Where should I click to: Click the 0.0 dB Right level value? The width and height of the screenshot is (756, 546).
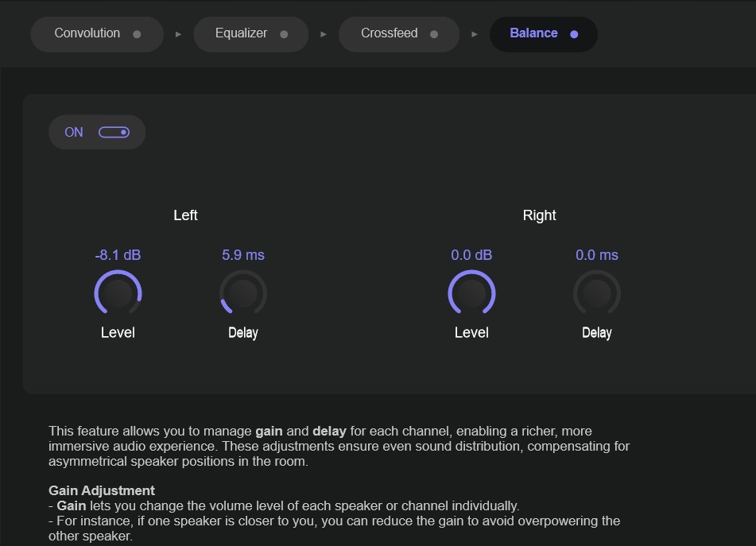pyautogui.click(x=471, y=255)
